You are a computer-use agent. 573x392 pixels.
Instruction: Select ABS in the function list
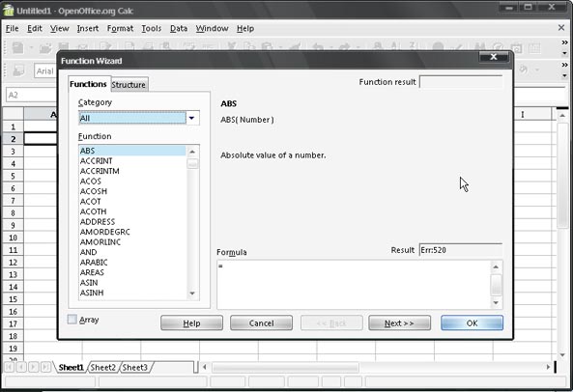pyautogui.click(x=132, y=151)
